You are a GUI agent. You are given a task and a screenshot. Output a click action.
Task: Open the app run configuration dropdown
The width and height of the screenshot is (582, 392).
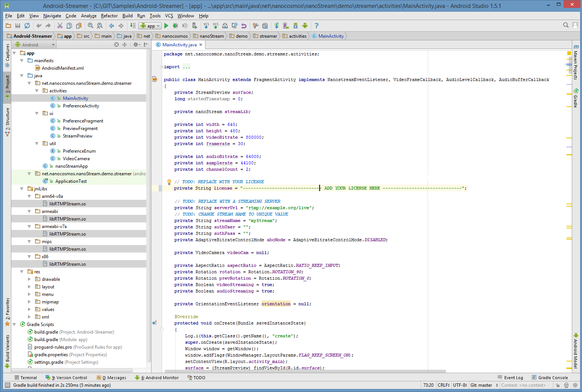(x=150, y=26)
